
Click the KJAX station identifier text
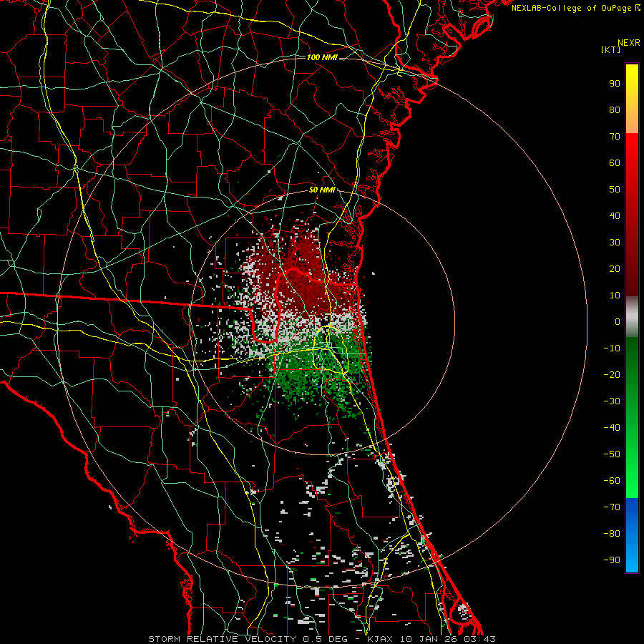click(x=379, y=639)
